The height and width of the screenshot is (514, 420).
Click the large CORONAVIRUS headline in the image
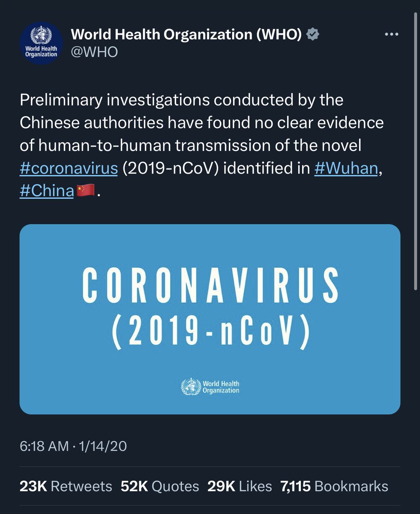[210, 283]
